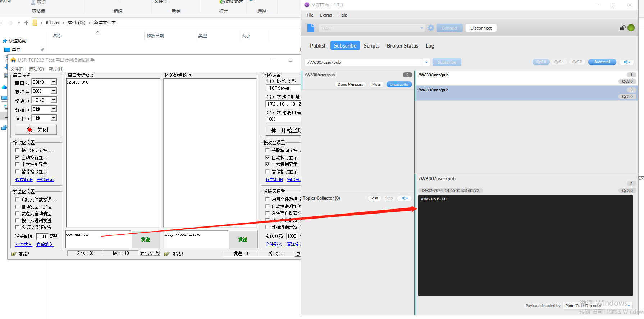The image size is (644, 319).
Task: Enable hex display in serial receive settings
Action: (x=17, y=165)
